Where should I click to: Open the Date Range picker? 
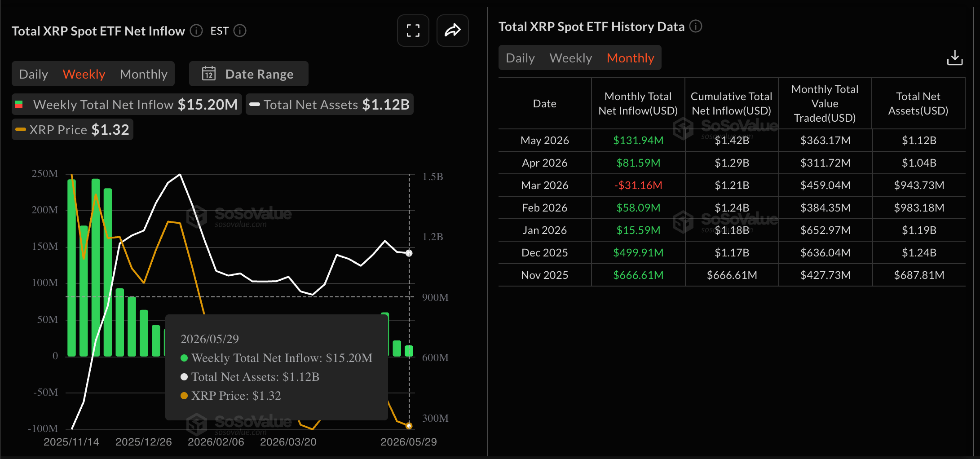coord(248,74)
